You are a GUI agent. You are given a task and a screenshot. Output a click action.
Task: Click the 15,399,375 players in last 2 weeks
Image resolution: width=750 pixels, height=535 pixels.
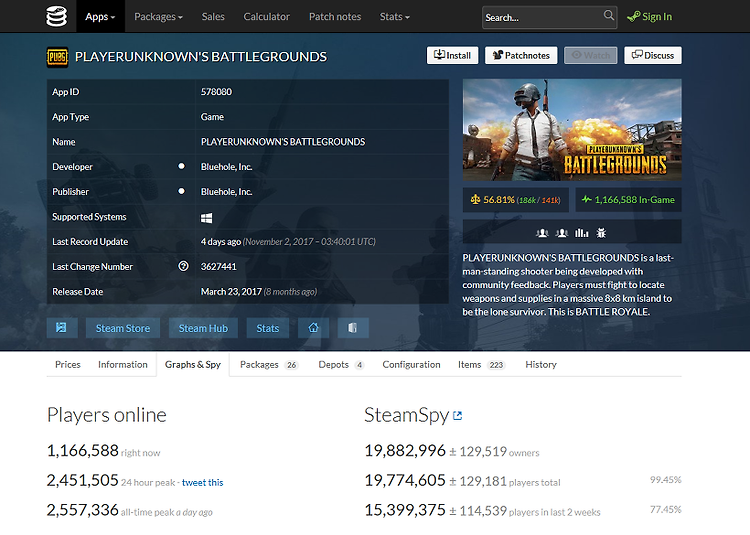(x=405, y=510)
